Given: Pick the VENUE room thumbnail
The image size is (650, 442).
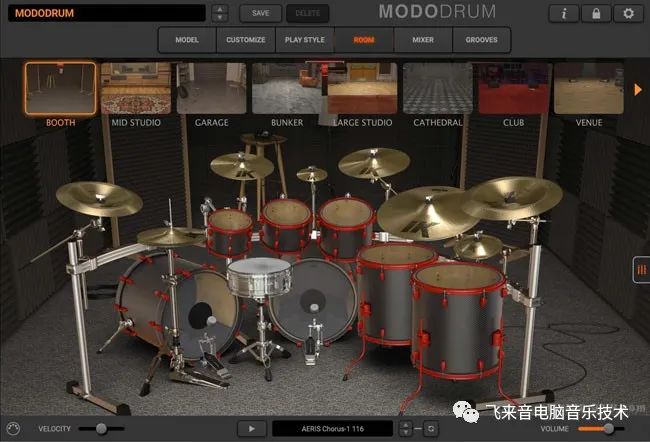Looking at the screenshot, I should (589, 88).
